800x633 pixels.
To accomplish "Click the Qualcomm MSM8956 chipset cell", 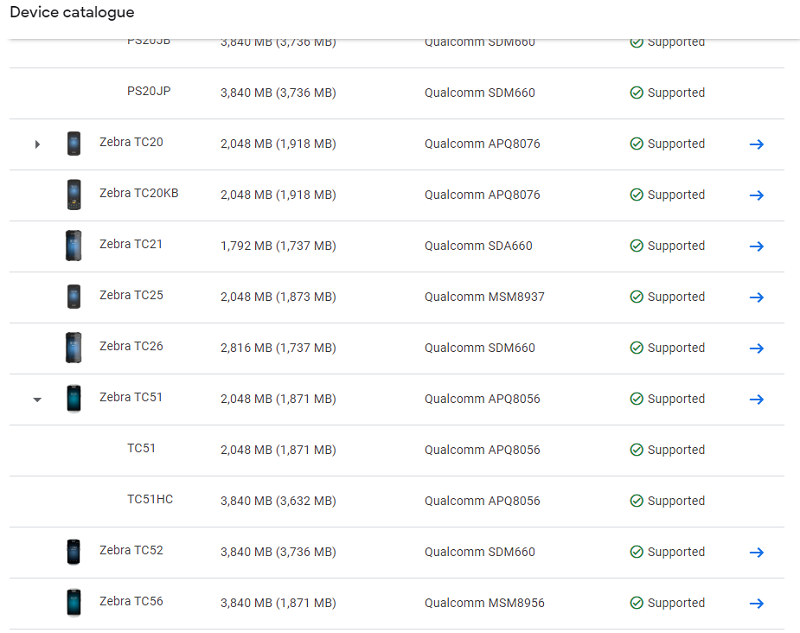I will [x=485, y=603].
